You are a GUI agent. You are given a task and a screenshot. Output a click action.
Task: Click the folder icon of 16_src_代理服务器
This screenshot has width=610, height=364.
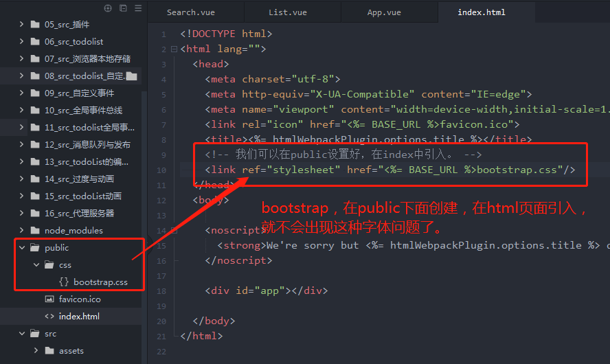[x=35, y=213]
